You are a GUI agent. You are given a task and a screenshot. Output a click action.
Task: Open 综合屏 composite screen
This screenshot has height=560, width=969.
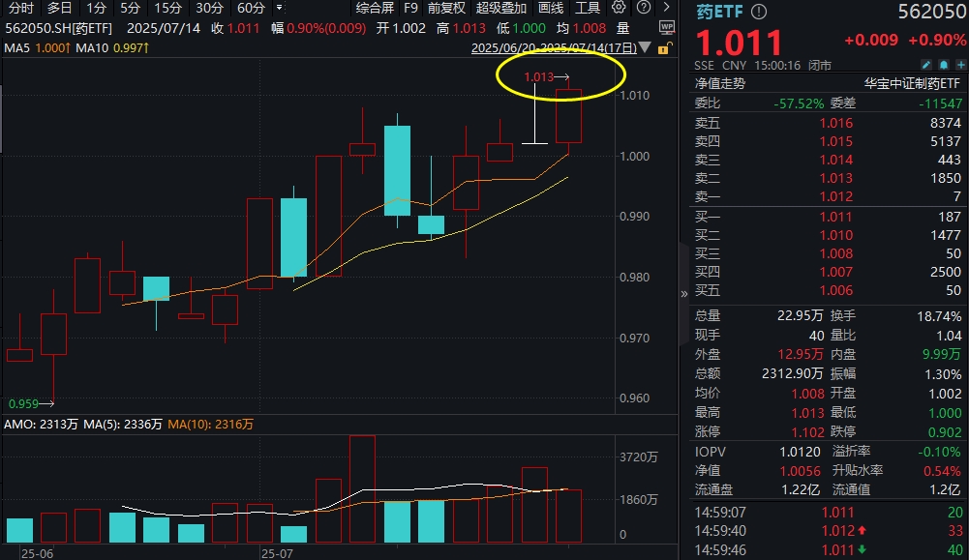(x=376, y=8)
